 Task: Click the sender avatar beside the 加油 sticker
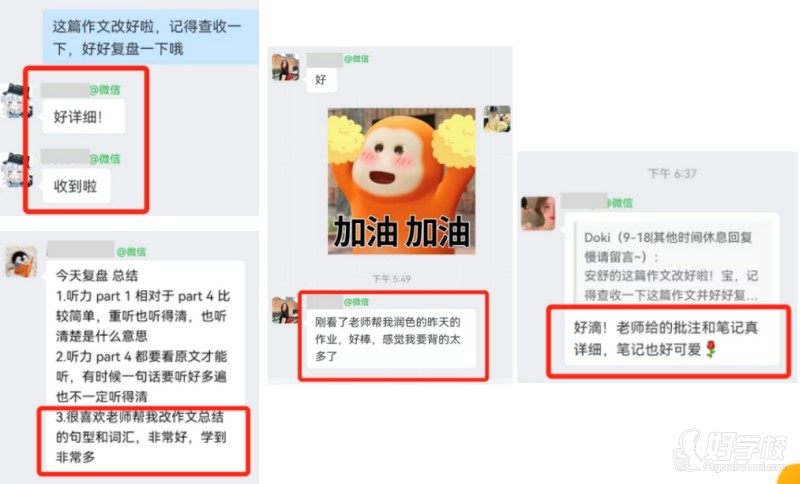pyautogui.click(x=497, y=119)
